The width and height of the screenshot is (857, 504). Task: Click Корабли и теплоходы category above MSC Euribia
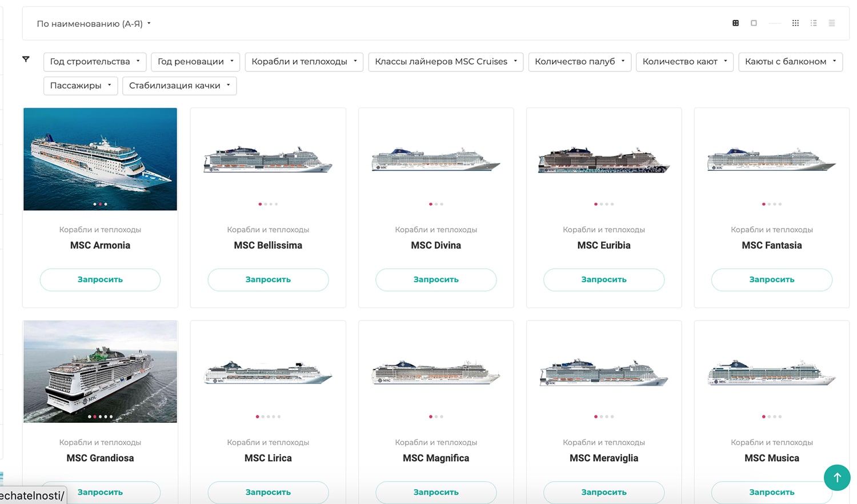[x=604, y=230]
